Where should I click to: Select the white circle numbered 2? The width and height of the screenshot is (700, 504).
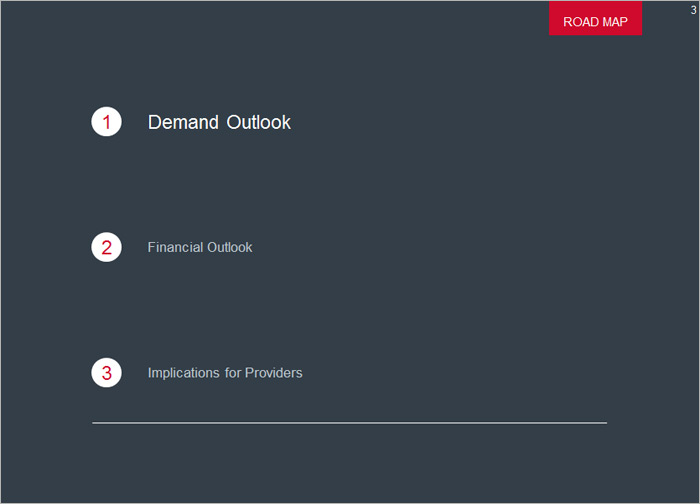(x=107, y=247)
